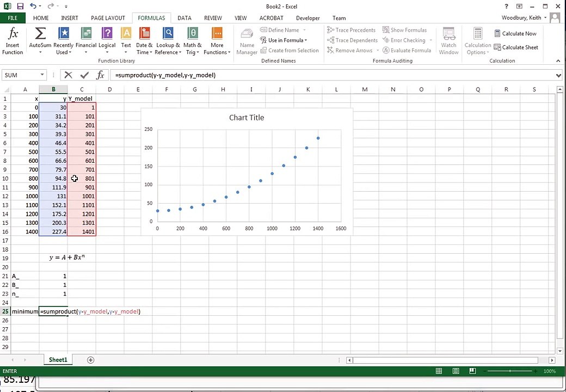The width and height of the screenshot is (566, 392).
Task: Click the 100% zoom level
Action: 549,371
